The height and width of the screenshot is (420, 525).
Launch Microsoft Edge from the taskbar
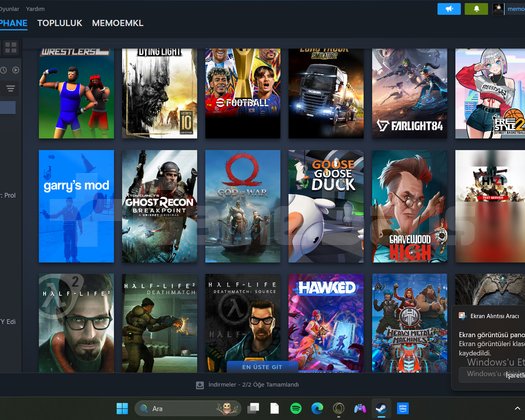point(317,408)
